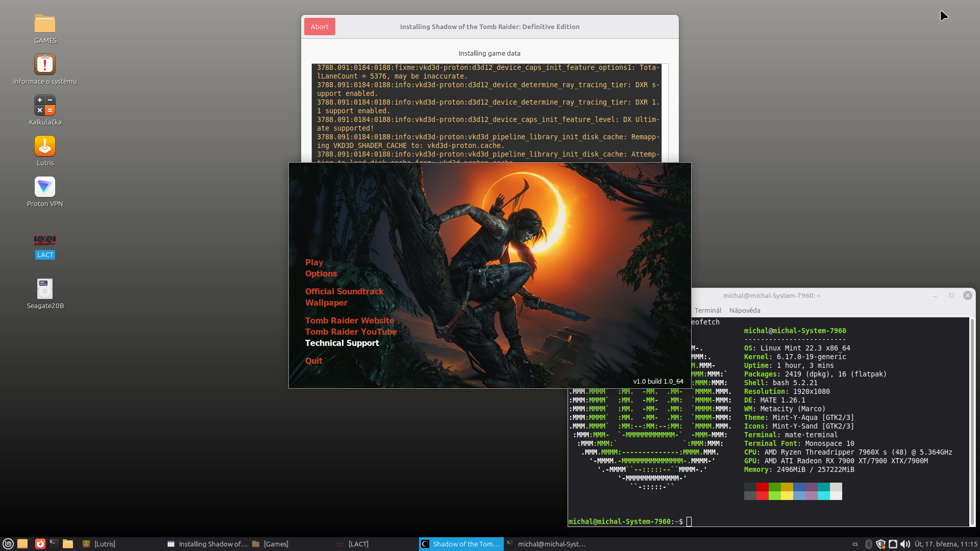Click the date and time clock

945,544
